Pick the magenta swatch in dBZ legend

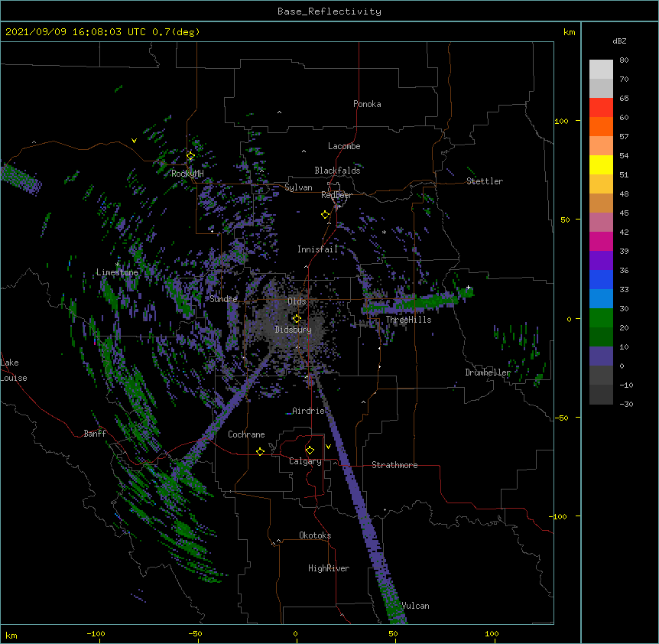pyautogui.click(x=601, y=241)
